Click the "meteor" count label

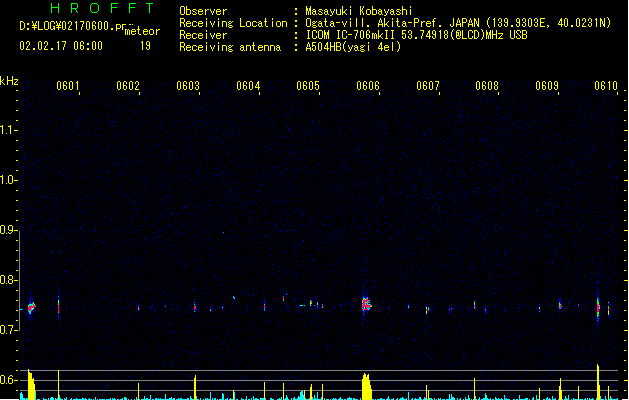(142, 31)
